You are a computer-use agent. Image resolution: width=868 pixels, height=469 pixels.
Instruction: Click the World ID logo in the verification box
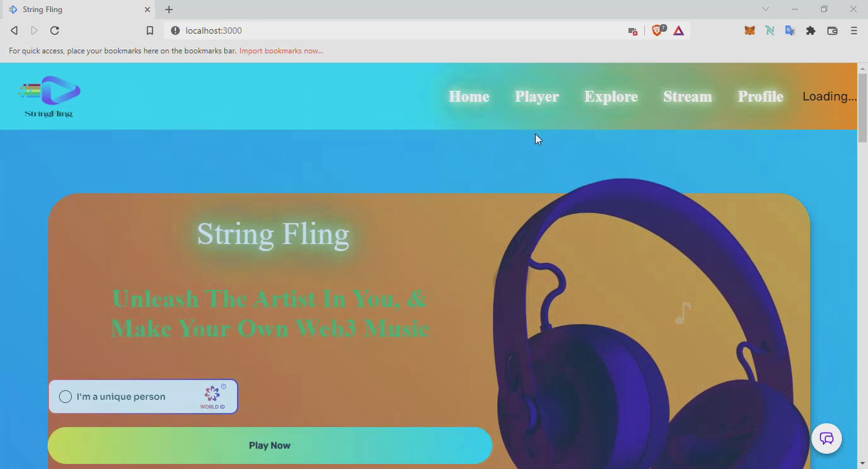[x=213, y=397]
